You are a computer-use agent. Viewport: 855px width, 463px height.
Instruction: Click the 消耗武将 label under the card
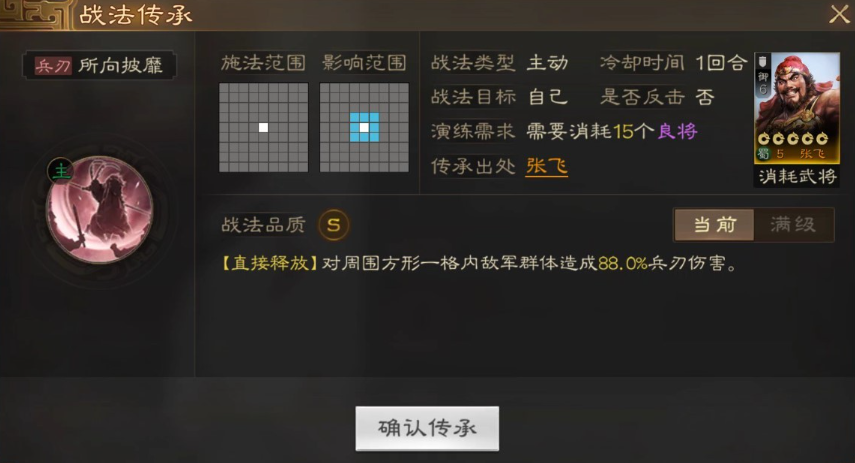tap(797, 176)
